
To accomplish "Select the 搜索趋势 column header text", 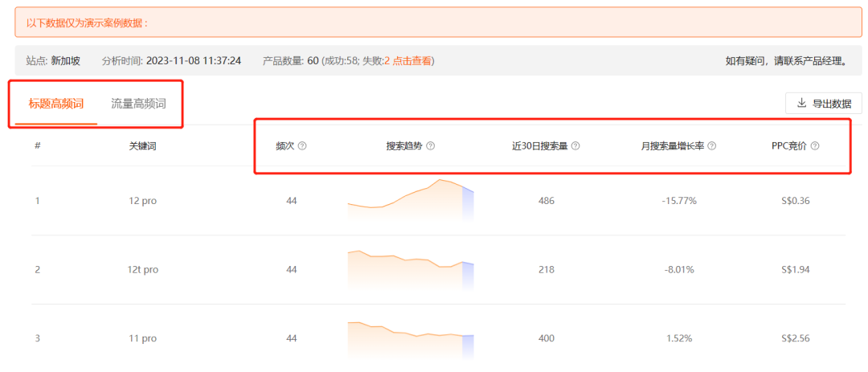I will 404,146.
